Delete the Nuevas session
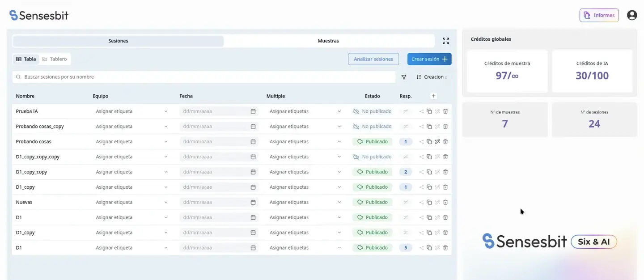Screen dimensions: 644x280 coord(445,202)
